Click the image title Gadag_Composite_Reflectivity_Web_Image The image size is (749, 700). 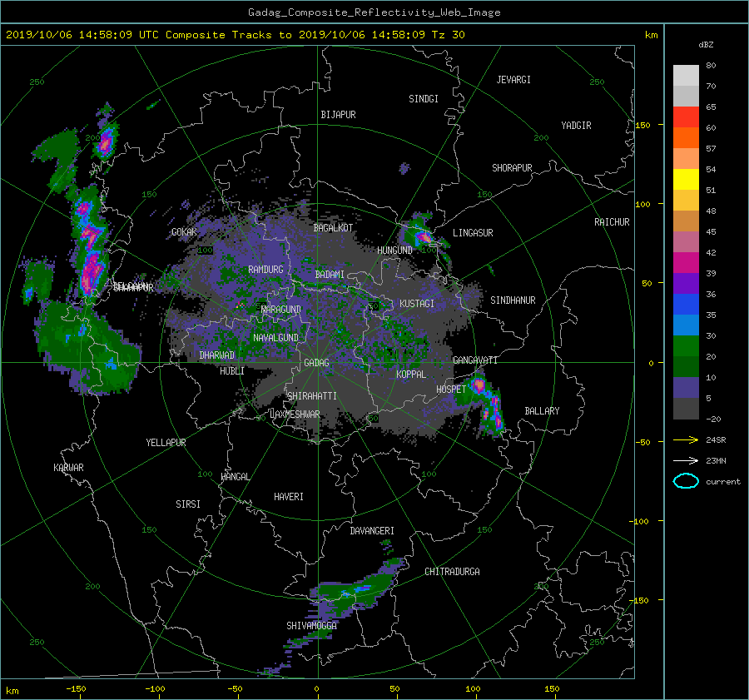[374, 12]
